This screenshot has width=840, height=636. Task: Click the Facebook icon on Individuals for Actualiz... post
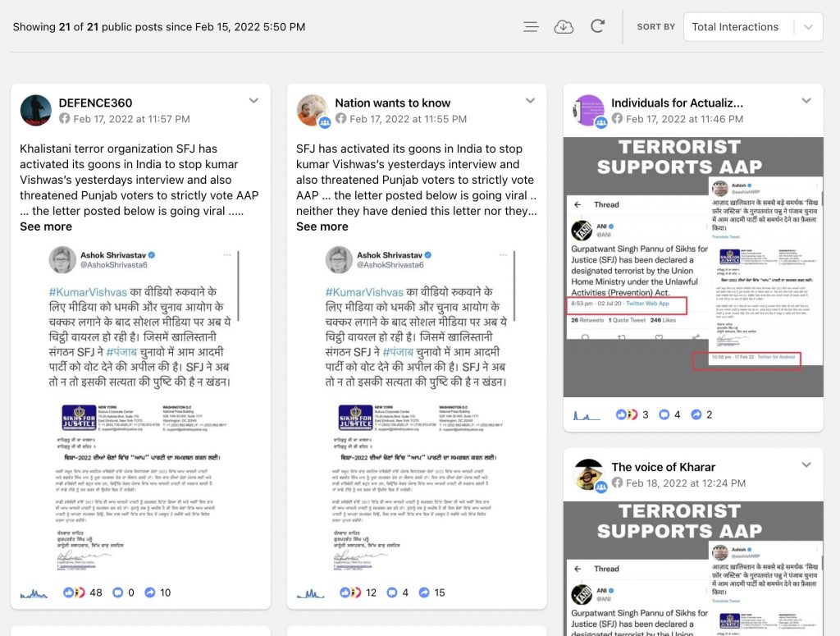617,118
